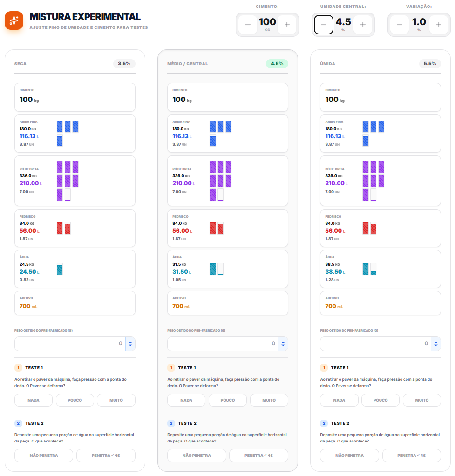Click the Aditivo 700 mL card in Médio/Central
Viewport: 455px width, 476px height.
click(228, 303)
